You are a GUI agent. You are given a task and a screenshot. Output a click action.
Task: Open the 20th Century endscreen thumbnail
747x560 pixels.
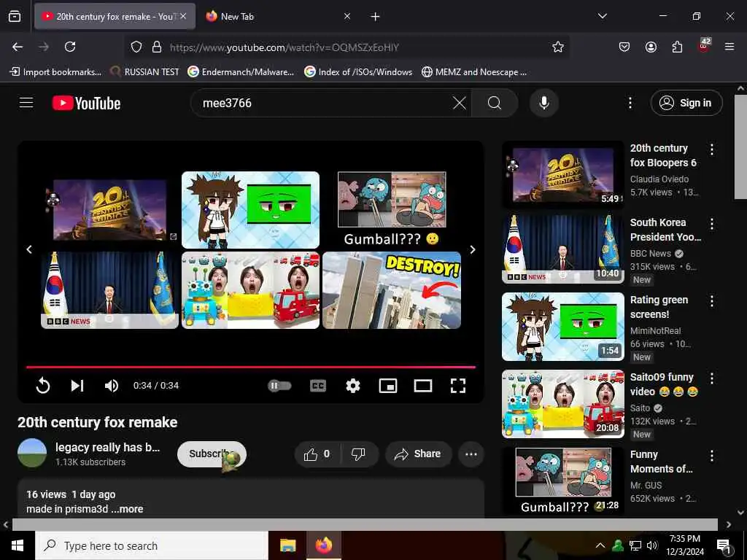point(109,210)
